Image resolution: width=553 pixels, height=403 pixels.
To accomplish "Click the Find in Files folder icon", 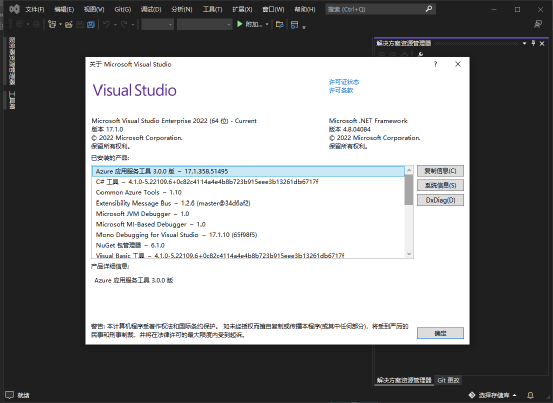I will [280, 24].
